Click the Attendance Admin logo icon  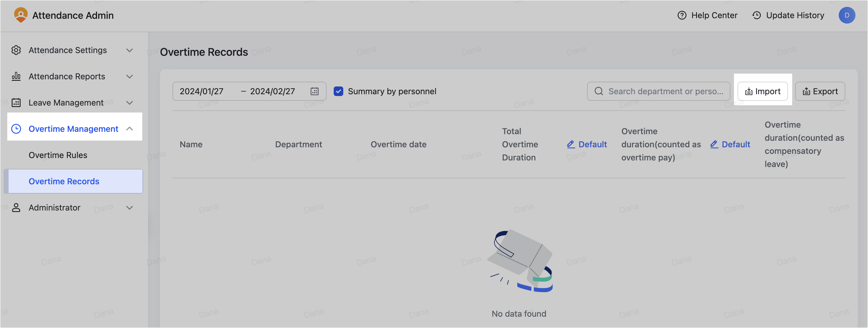21,15
